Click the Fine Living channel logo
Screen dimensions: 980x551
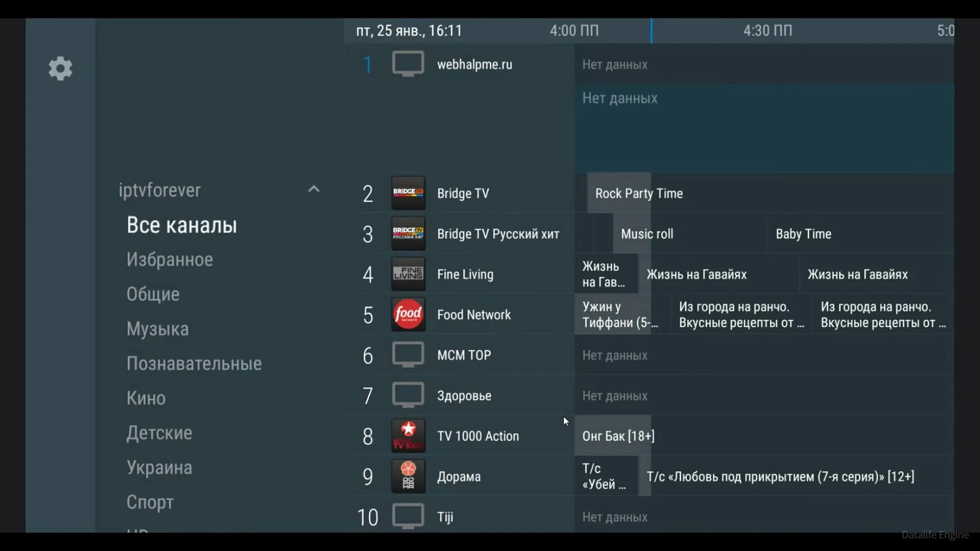coord(408,274)
